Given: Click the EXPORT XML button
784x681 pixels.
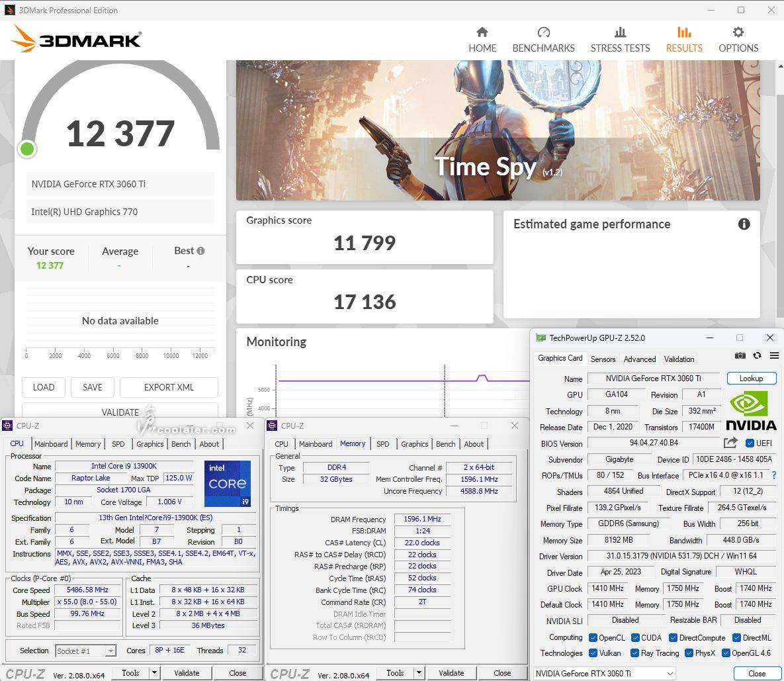Looking at the screenshot, I should click(x=169, y=387).
